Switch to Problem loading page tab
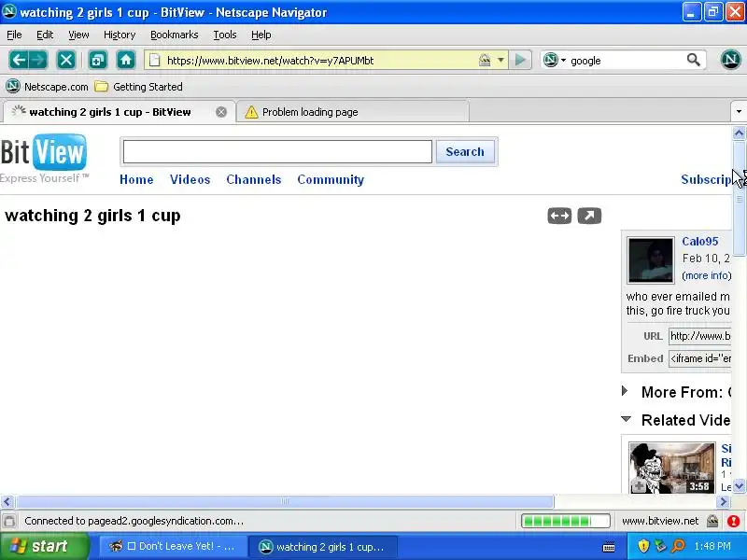Screen dimensions: 747x560 pyautogui.click(x=353, y=112)
